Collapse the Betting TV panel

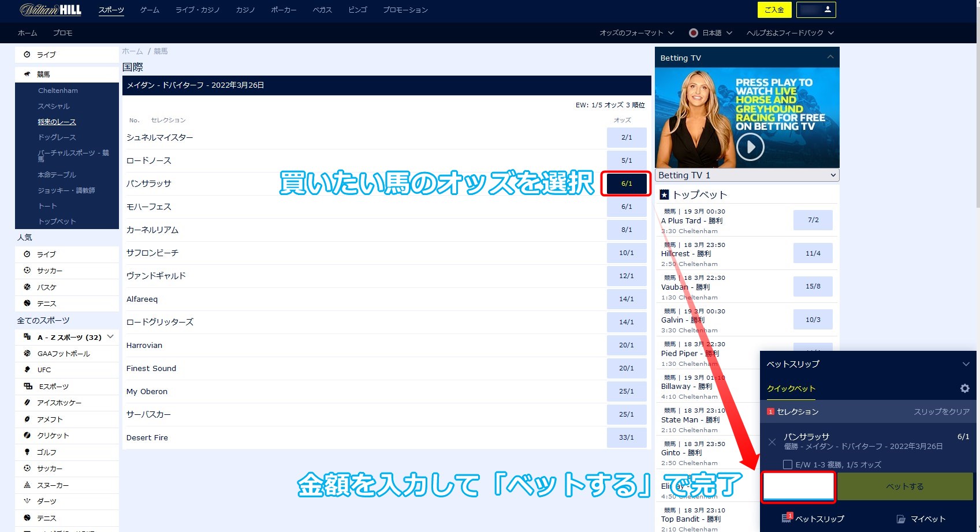coord(830,57)
